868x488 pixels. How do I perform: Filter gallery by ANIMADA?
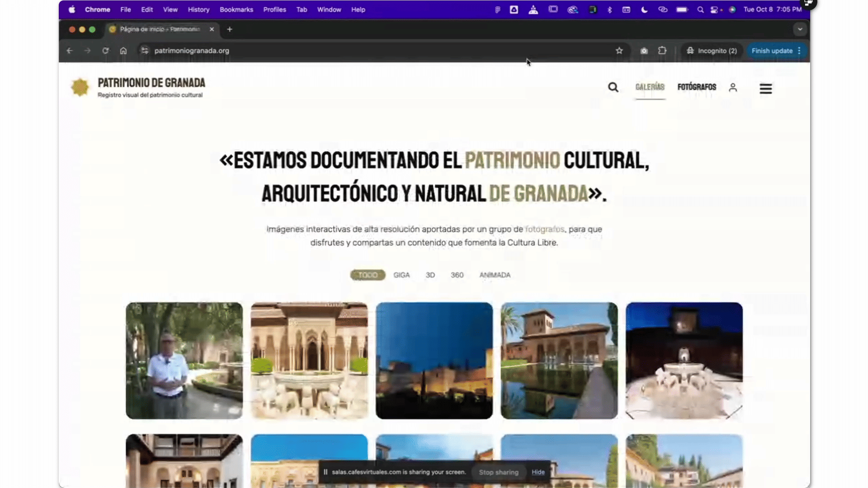coord(495,275)
